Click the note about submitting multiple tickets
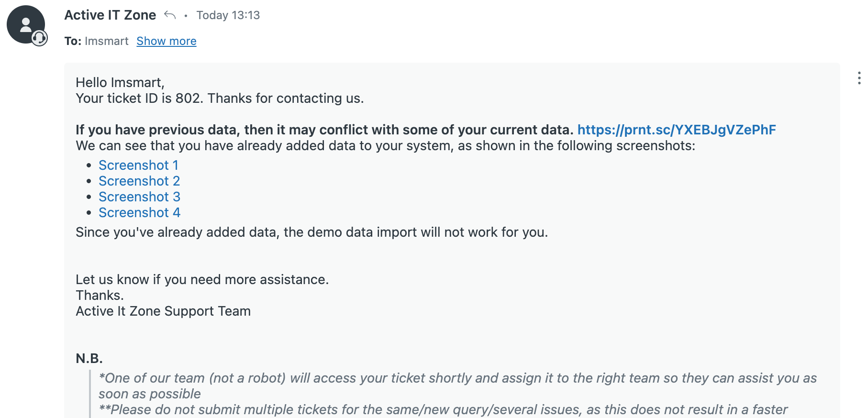868x418 pixels. pos(443,409)
